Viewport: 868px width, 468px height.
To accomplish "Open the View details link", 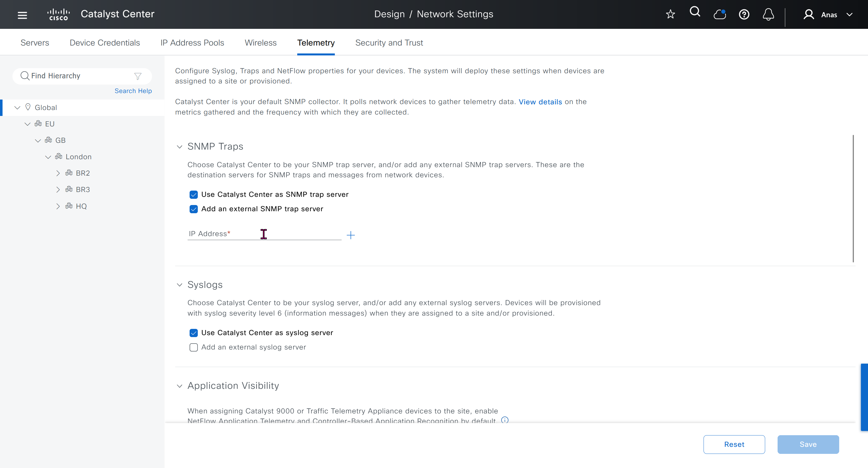I will coord(540,102).
